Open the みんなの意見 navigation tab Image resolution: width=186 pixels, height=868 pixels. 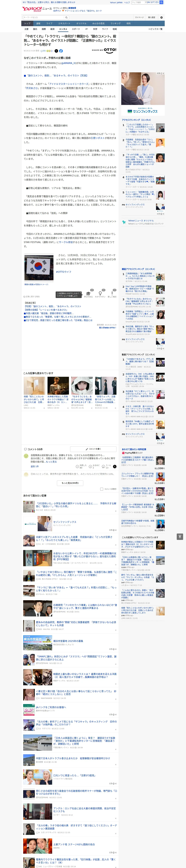coord(98,24)
